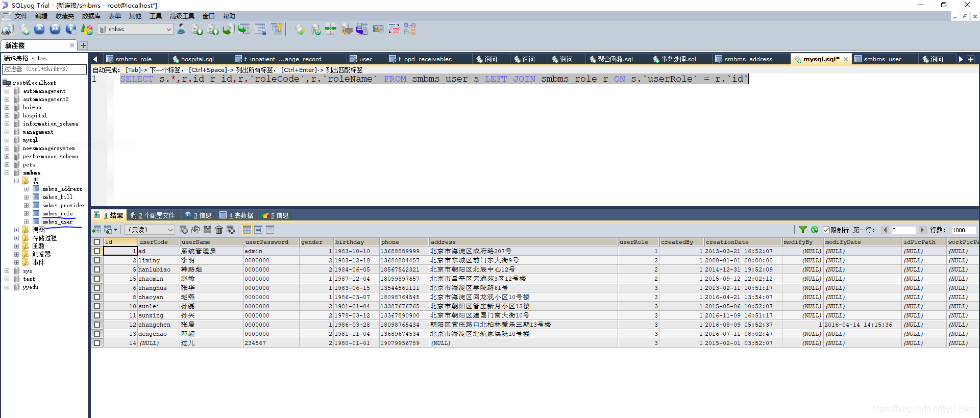Switch to the 4 表数据 tab

[237, 215]
